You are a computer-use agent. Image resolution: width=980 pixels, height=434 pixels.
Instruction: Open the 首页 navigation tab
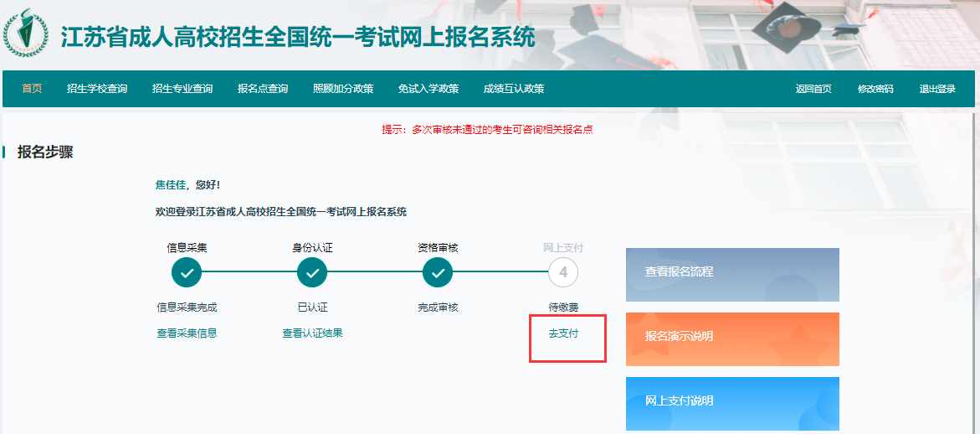coord(32,89)
